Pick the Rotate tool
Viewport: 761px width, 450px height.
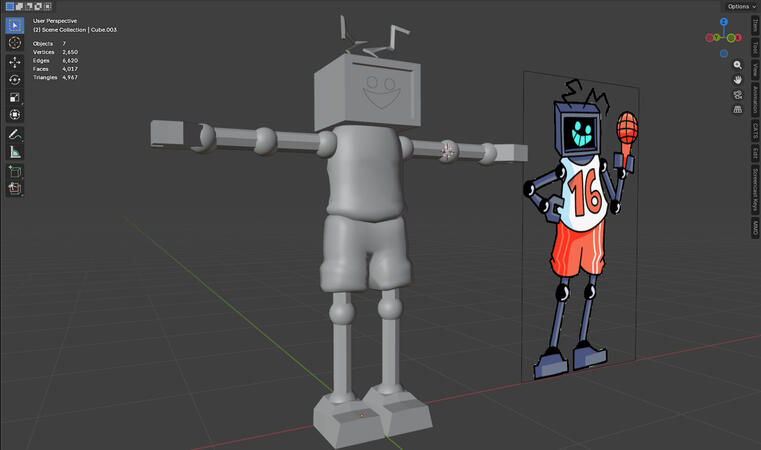(x=15, y=80)
